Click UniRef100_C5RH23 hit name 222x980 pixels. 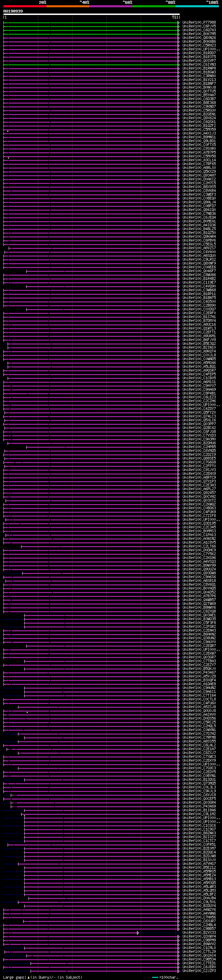click(199, 45)
